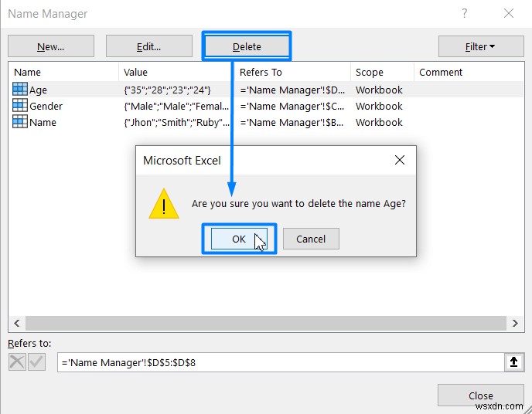Click Workbook scope in Gender row
532x414 pixels.
click(379, 106)
